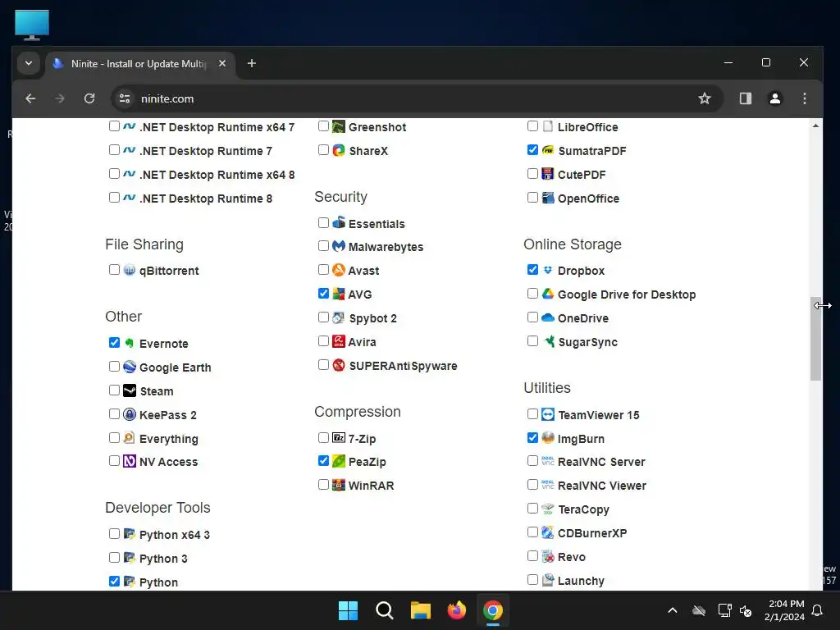Click the Spybot 2 icon
The width and height of the screenshot is (840, 630).
[339, 317]
